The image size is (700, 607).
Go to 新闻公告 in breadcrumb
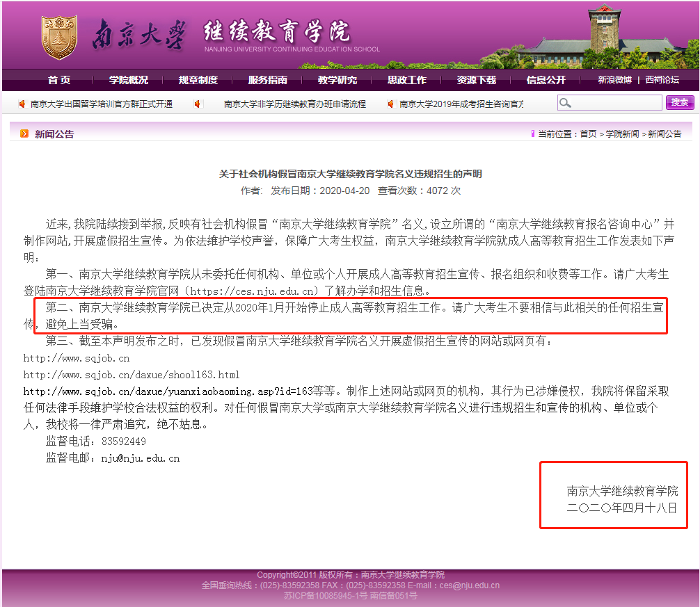pyautogui.click(x=665, y=133)
